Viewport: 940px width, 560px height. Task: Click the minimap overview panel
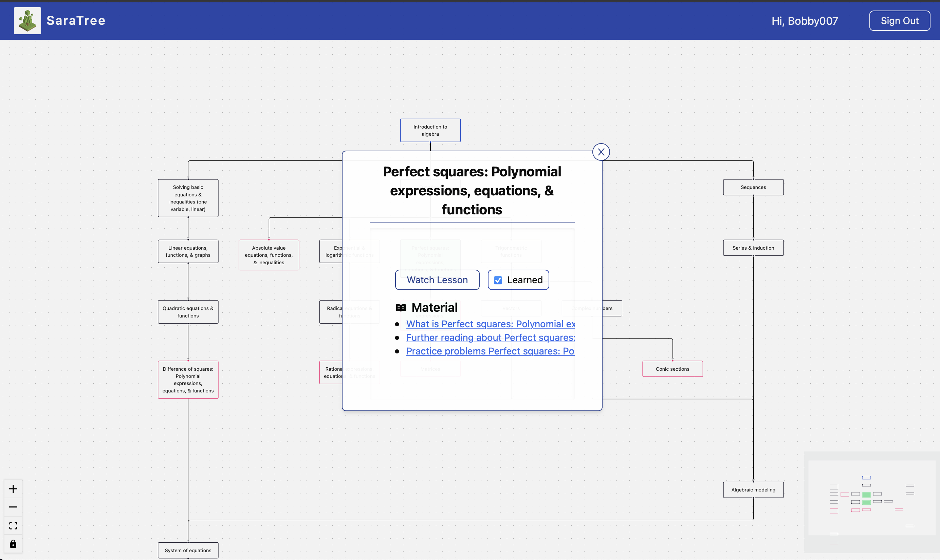pos(872,502)
